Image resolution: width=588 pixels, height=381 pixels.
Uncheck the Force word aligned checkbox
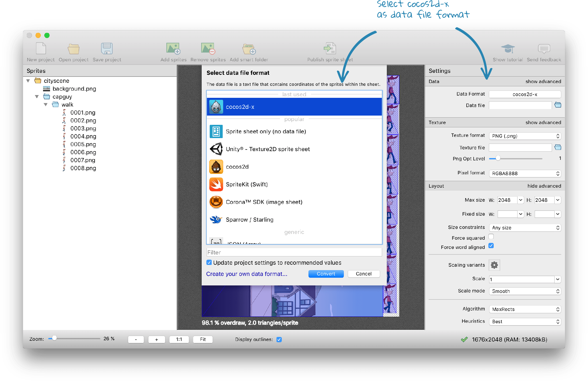pos(491,246)
